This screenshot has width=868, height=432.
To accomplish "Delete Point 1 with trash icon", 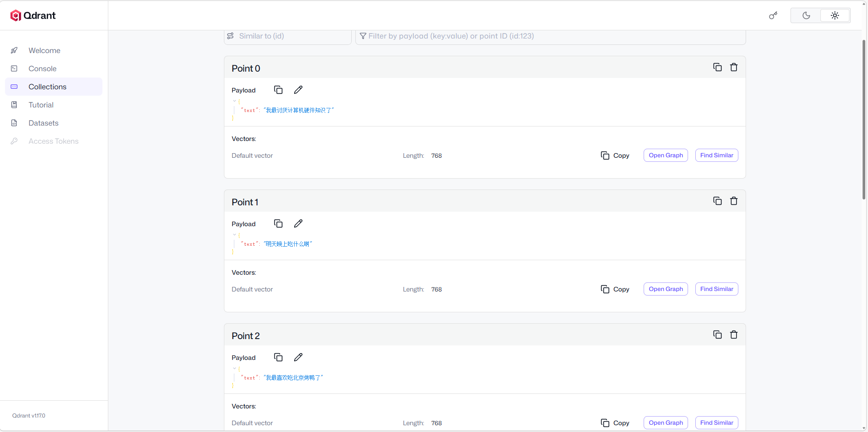I will (734, 201).
